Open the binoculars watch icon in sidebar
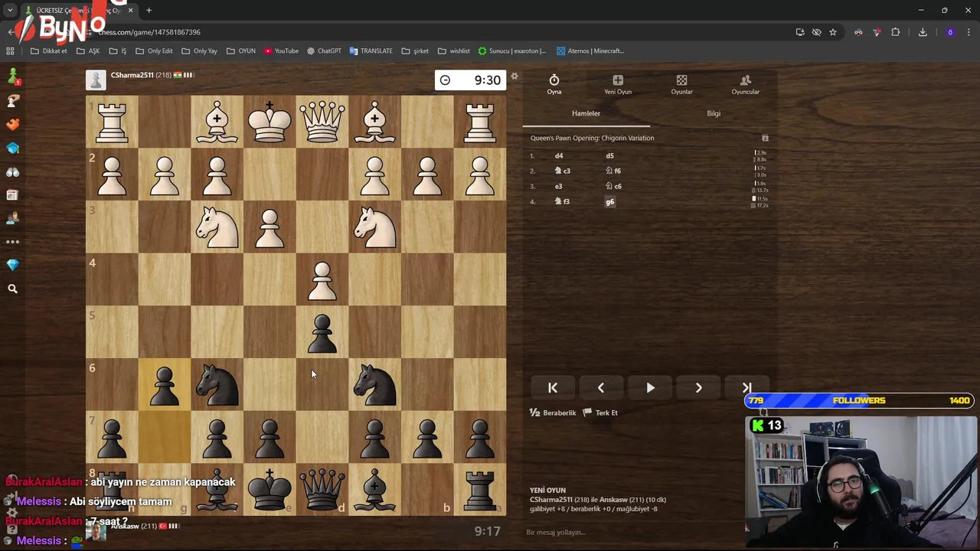The image size is (980, 551). pos(12,172)
